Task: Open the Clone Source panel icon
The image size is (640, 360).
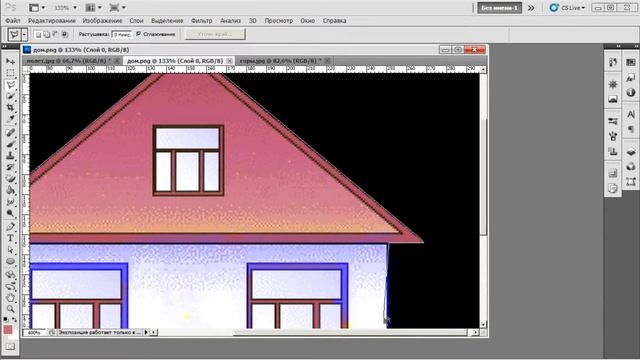Action: pyautogui.click(x=613, y=151)
